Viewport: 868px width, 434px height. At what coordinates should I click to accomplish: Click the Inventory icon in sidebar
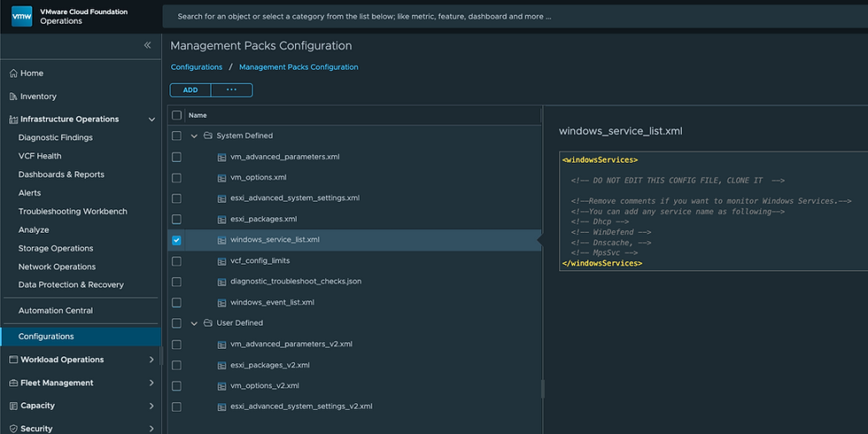[x=12, y=97]
